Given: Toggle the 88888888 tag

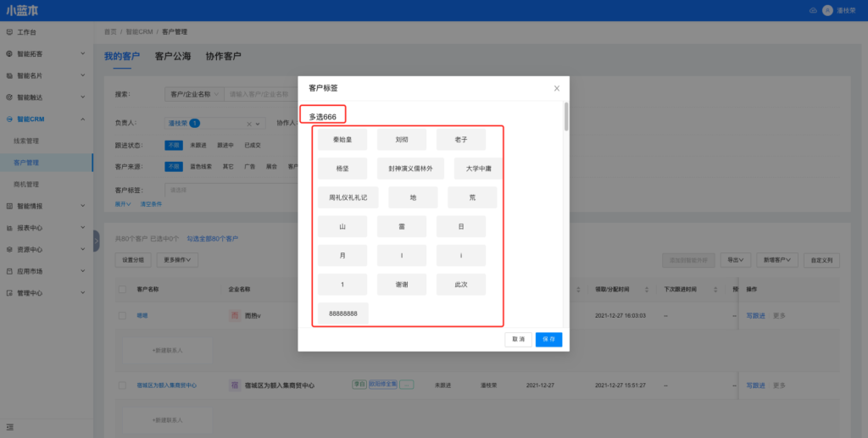Looking at the screenshot, I should [x=342, y=313].
